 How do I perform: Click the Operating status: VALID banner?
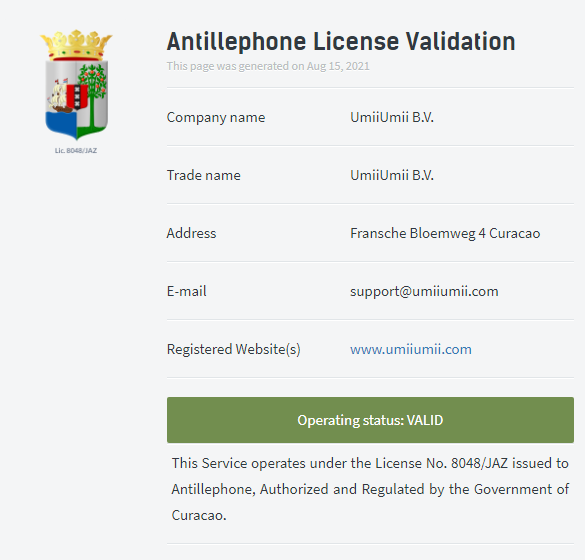pos(370,420)
